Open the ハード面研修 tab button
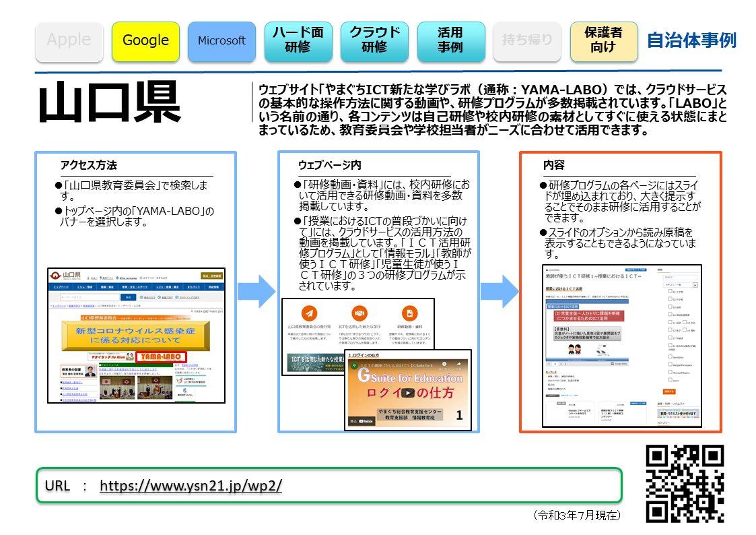The image size is (756, 535). pyautogui.click(x=298, y=42)
